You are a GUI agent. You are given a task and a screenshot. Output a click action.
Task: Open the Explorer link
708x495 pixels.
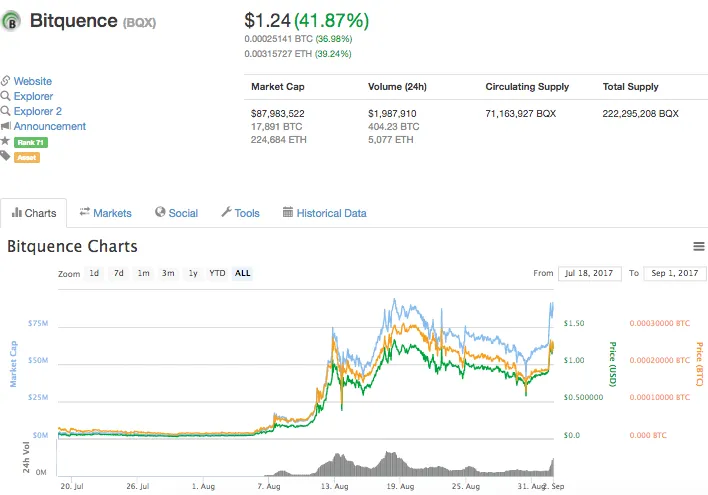(33, 96)
